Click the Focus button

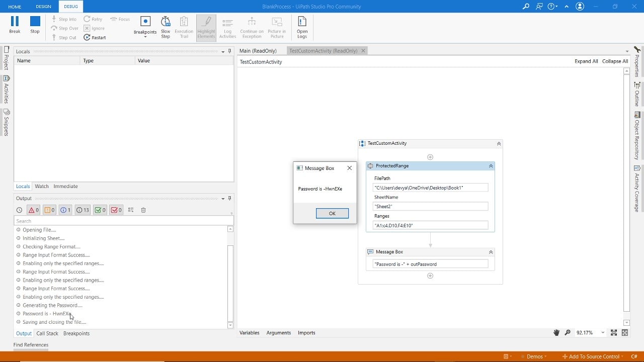click(x=120, y=19)
